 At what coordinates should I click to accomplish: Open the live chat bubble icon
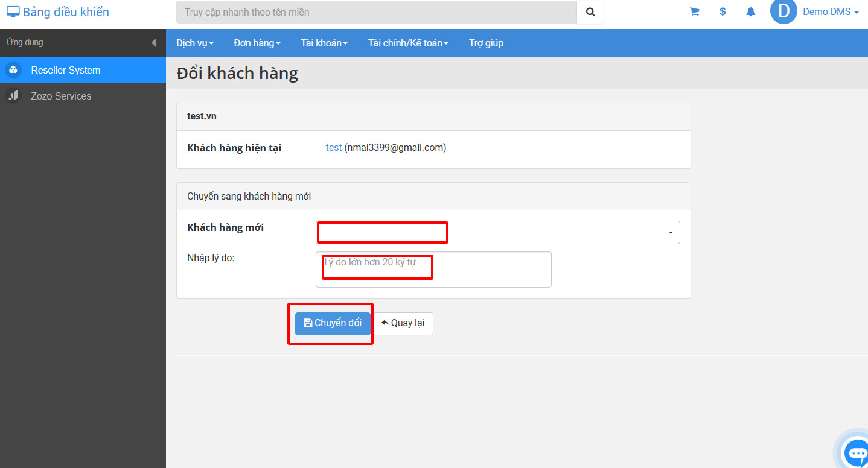(857, 452)
